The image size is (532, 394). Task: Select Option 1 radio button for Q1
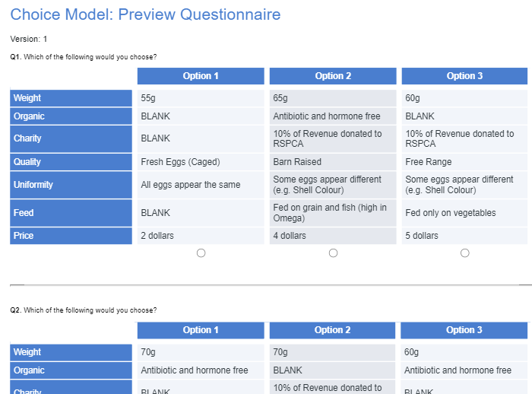coord(201,253)
